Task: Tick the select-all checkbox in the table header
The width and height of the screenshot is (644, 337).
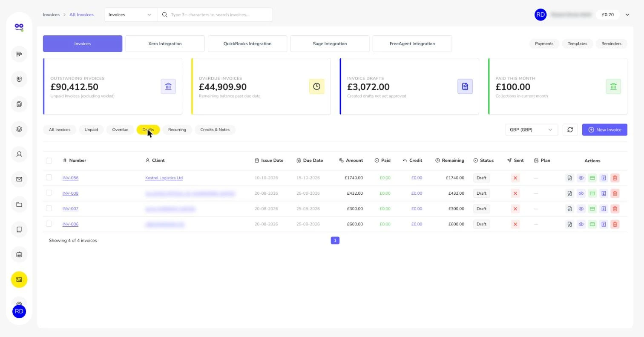Action: [49, 161]
